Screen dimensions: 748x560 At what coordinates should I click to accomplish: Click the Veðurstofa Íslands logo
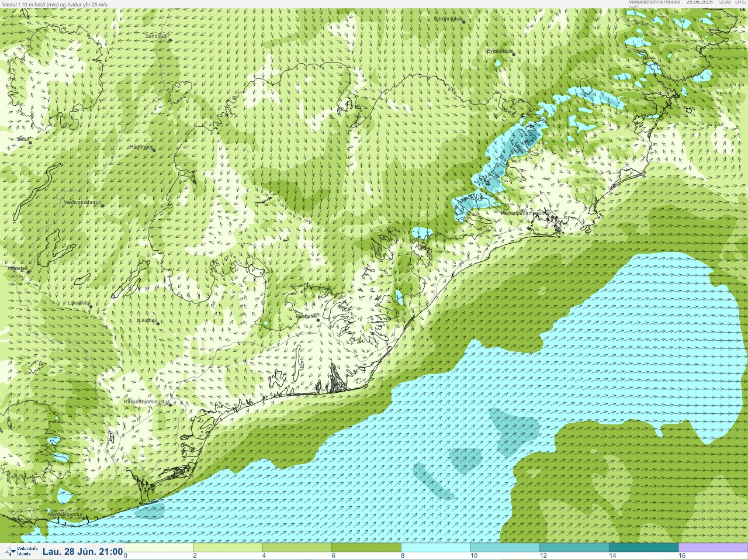(x=20, y=552)
